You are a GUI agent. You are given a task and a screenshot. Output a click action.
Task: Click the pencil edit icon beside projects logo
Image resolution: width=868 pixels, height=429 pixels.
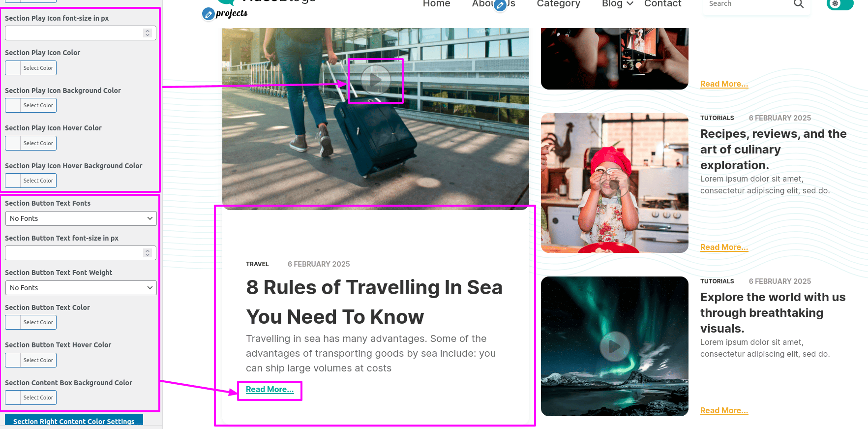[209, 14]
